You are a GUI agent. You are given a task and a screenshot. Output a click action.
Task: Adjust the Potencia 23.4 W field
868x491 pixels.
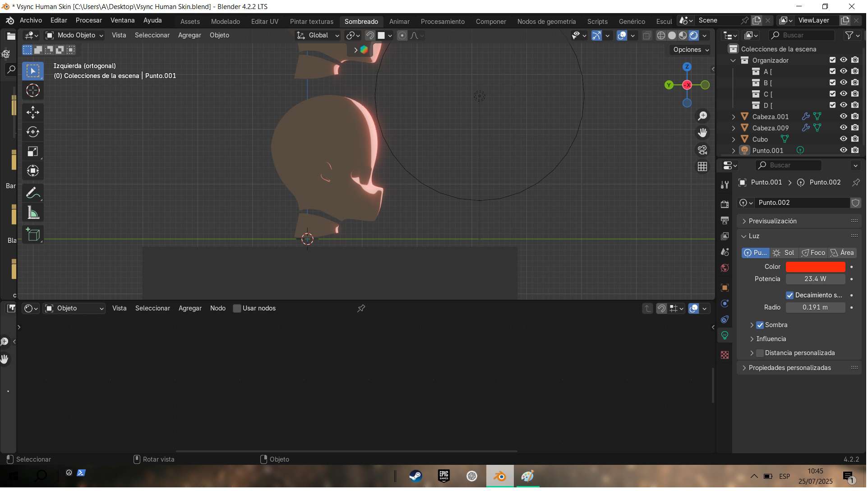tap(817, 280)
